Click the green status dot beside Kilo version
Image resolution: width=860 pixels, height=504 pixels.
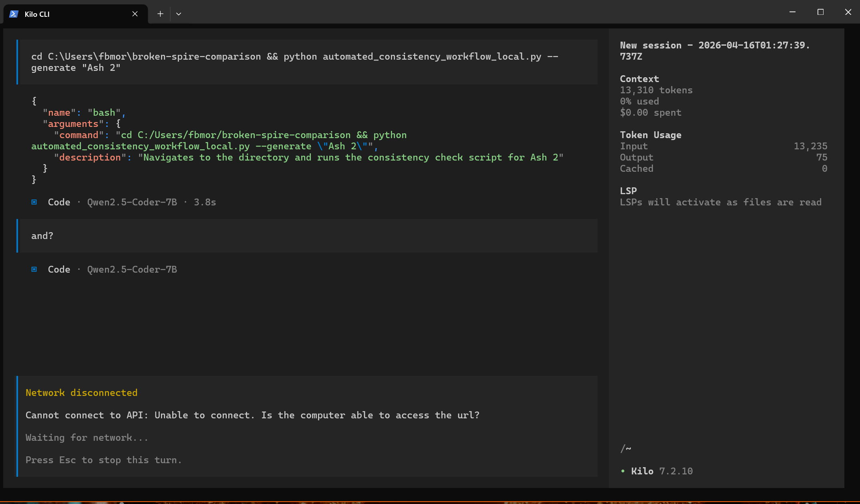pos(622,471)
